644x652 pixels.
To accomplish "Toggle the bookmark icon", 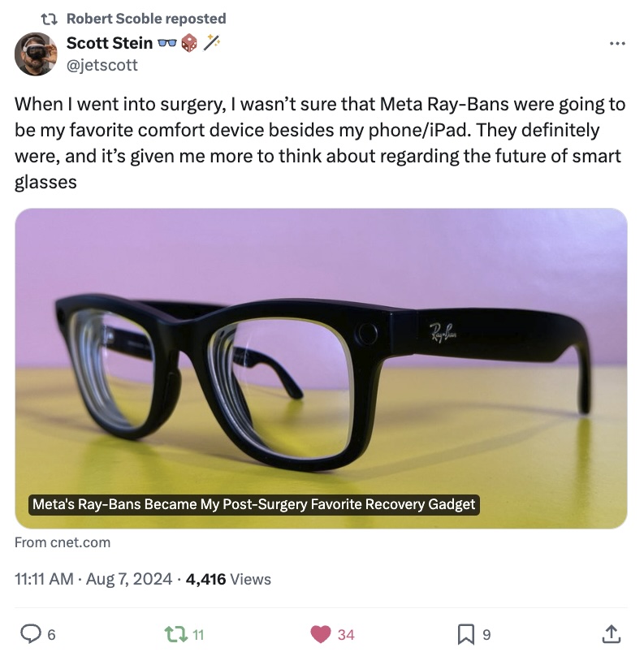I will (x=466, y=634).
